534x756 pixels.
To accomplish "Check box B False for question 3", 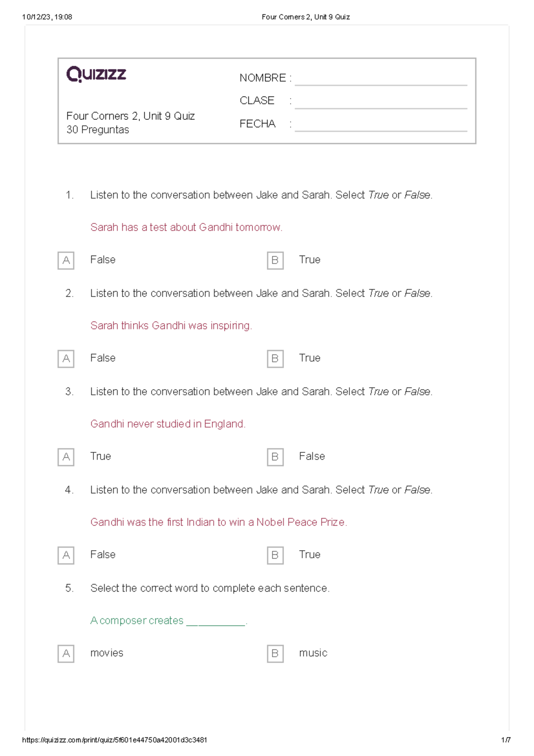I will [x=275, y=457].
